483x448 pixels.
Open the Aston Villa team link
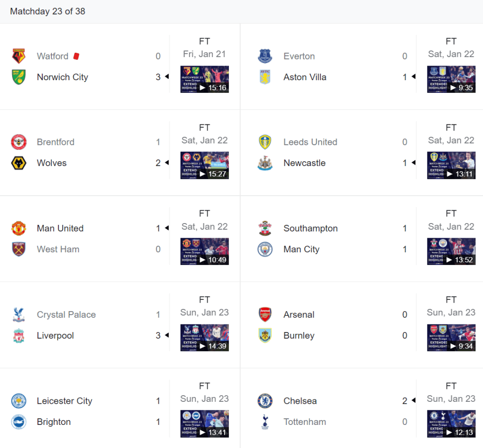(x=305, y=77)
